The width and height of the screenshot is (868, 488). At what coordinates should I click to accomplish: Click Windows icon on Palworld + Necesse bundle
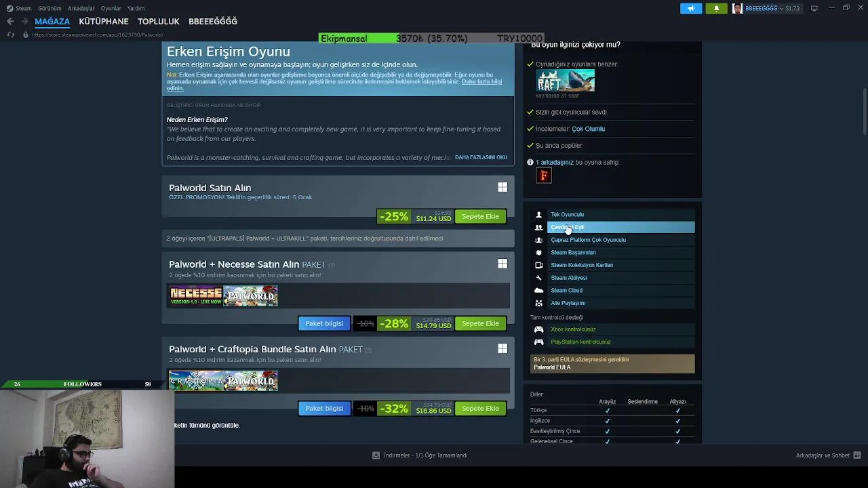[502, 264]
